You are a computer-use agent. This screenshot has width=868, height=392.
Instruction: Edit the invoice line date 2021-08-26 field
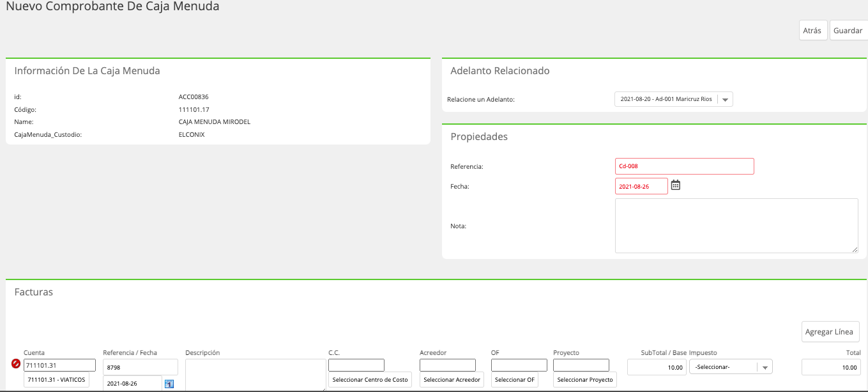132,383
